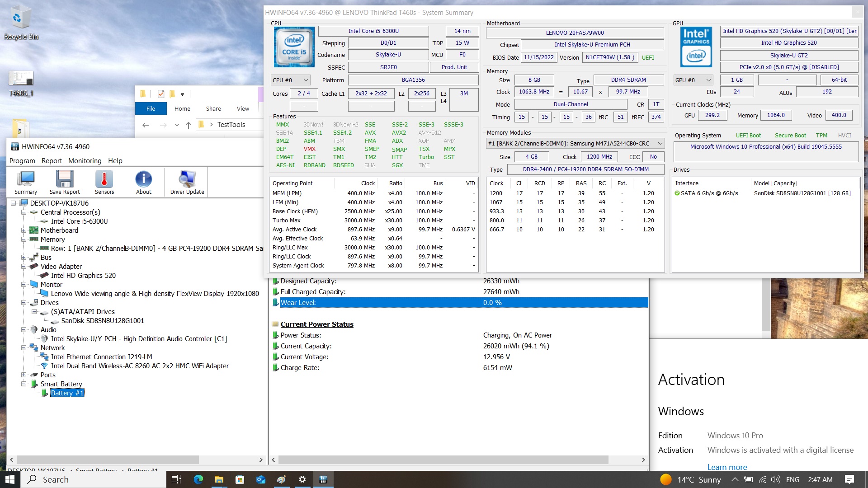Open Microsoft Store from the taskbar
The width and height of the screenshot is (868, 488).
[240, 479]
